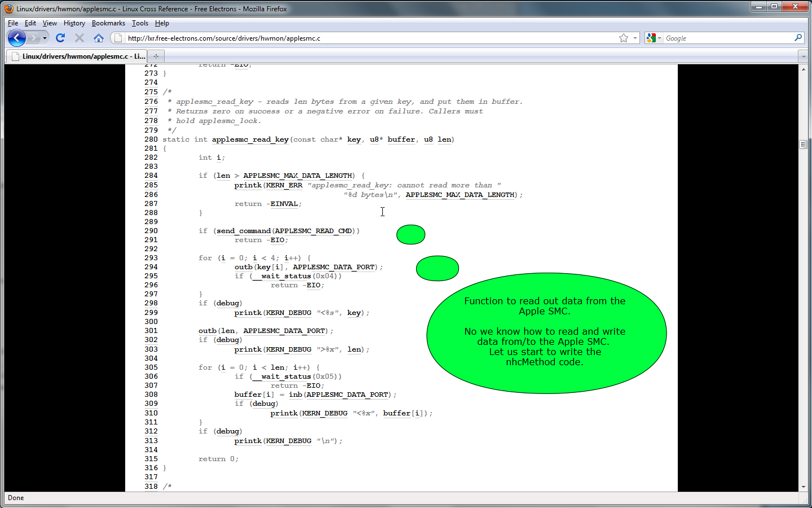812x508 pixels.
Task: Click the search magnifier icon
Action: (x=798, y=38)
